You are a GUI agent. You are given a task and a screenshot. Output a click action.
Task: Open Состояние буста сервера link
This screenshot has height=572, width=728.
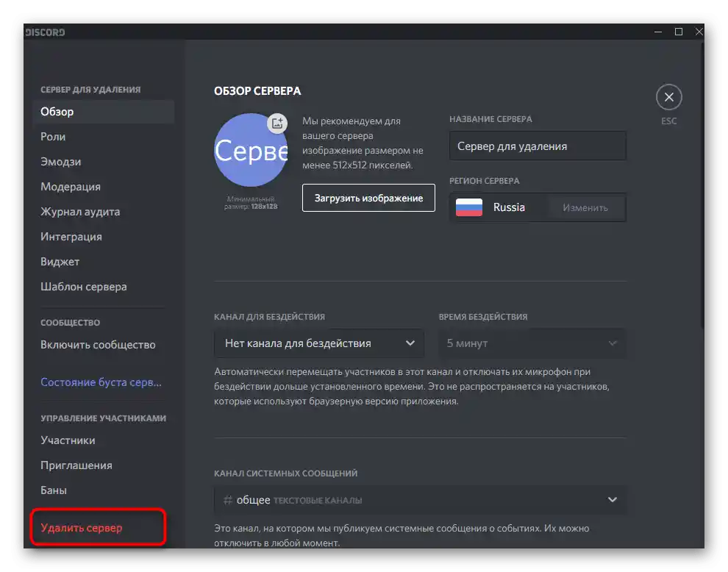point(101,382)
